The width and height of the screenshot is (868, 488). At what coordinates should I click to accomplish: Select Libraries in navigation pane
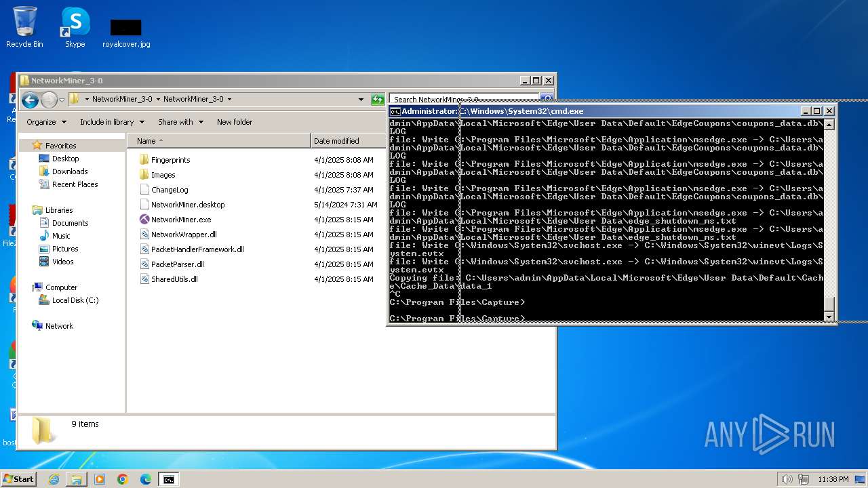(58, 210)
